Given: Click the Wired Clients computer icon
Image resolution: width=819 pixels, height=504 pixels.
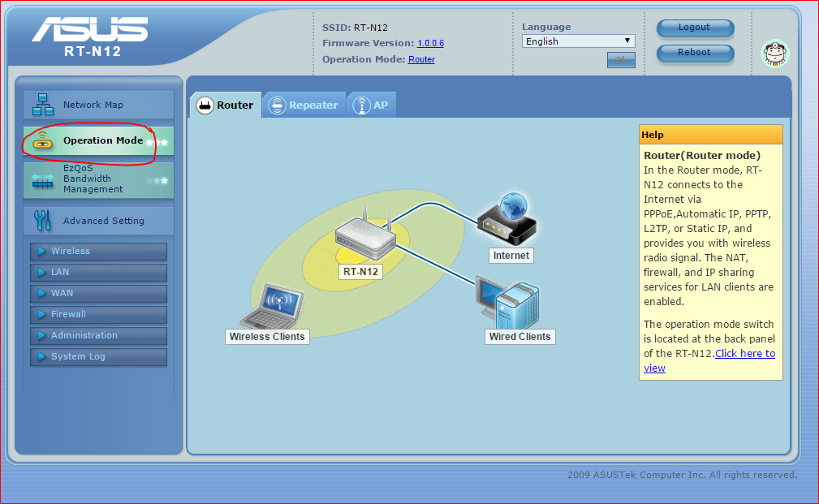Looking at the screenshot, I should [x=508, y=304].
